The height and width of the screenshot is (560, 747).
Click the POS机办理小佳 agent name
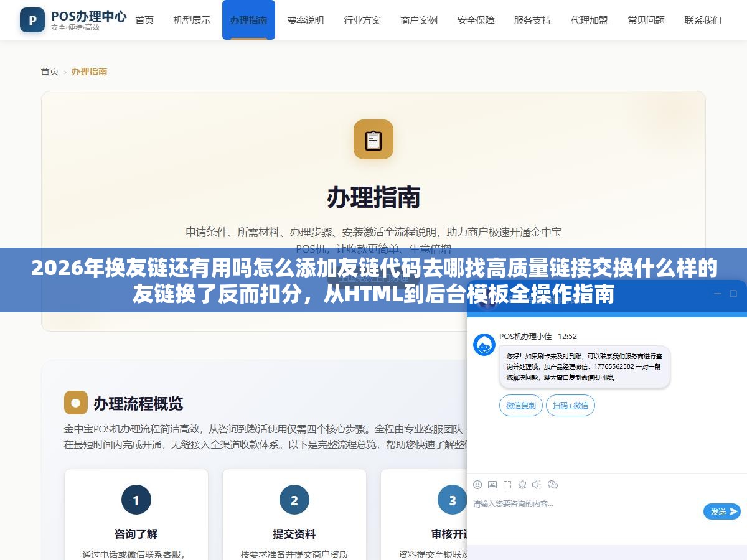pos(525,336)
